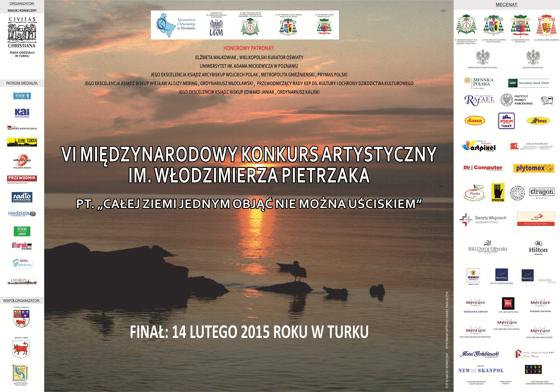
Task: Click the iTurek.net portal logo
Action: [x=22, y=246]
